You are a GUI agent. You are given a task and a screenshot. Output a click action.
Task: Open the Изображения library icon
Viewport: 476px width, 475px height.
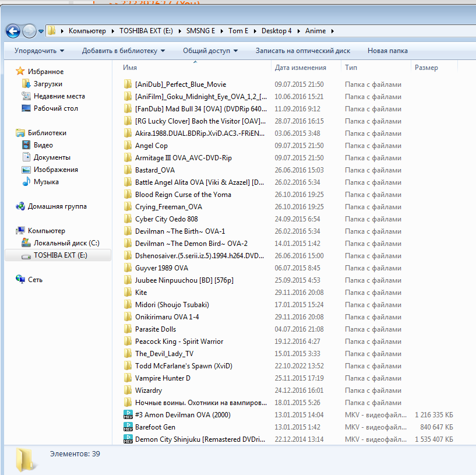pyautogui.click(x=26, y=170)
